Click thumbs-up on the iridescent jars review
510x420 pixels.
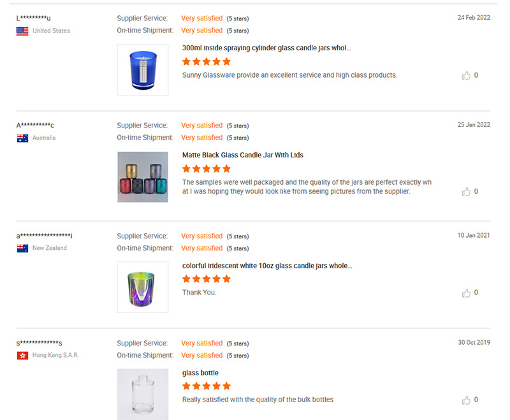coord(467,293)
